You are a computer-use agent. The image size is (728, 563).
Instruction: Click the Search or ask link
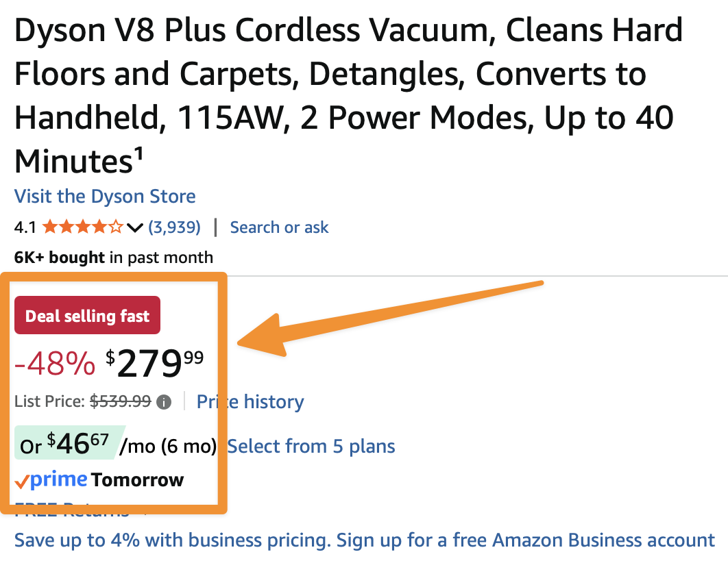pyautogui.click(x=279, y=227)
